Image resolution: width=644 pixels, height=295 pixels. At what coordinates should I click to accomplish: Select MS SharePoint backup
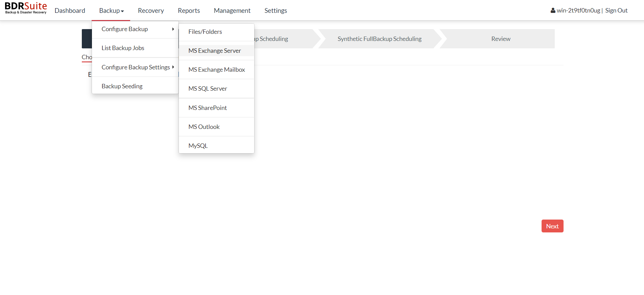(x=216, y=108)
